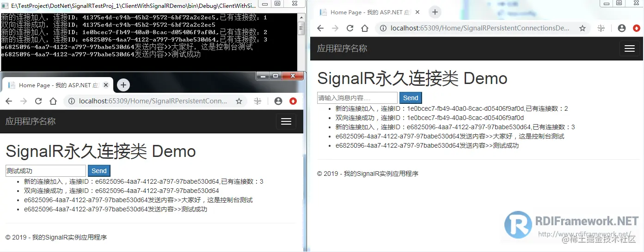Open profile avatar in right browser
The image size is (644, 252).
622,28
